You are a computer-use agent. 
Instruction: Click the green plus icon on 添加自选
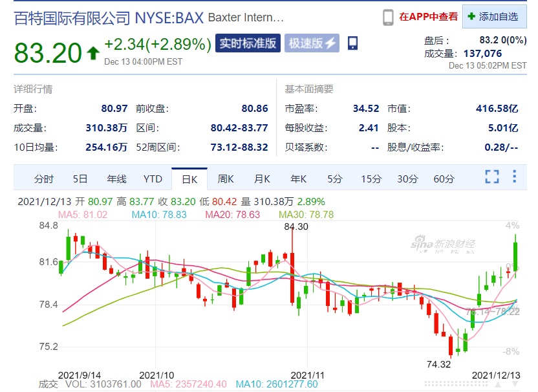click(x=471, y=16)
